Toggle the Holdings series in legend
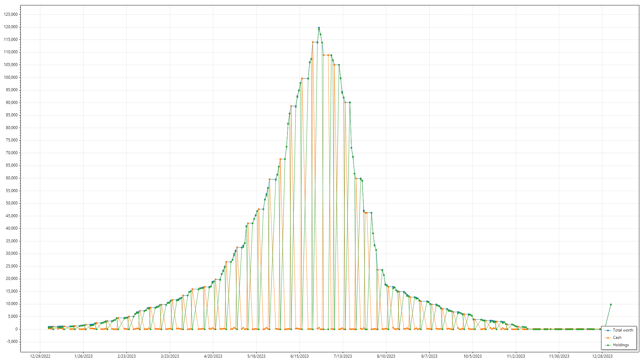This screenshot has width=644, height=362. coord(621,345)
